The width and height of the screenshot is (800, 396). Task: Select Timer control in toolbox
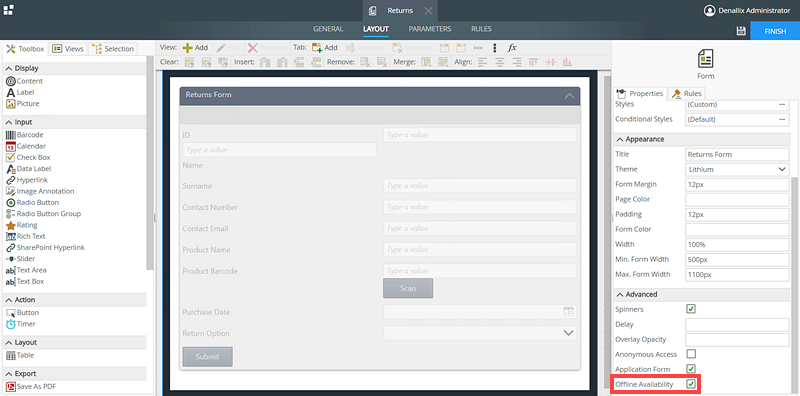(20, 324)
